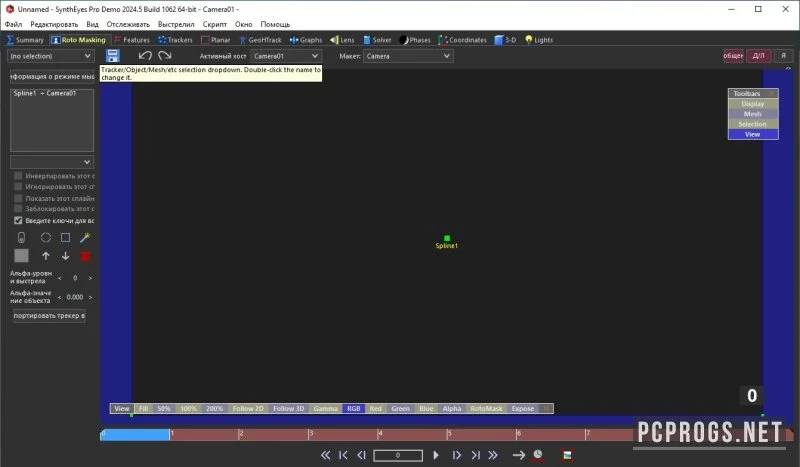Decrease Альфа-уровень выстрела with left arrow
800x467 pixels.
[x=60, y=278]
